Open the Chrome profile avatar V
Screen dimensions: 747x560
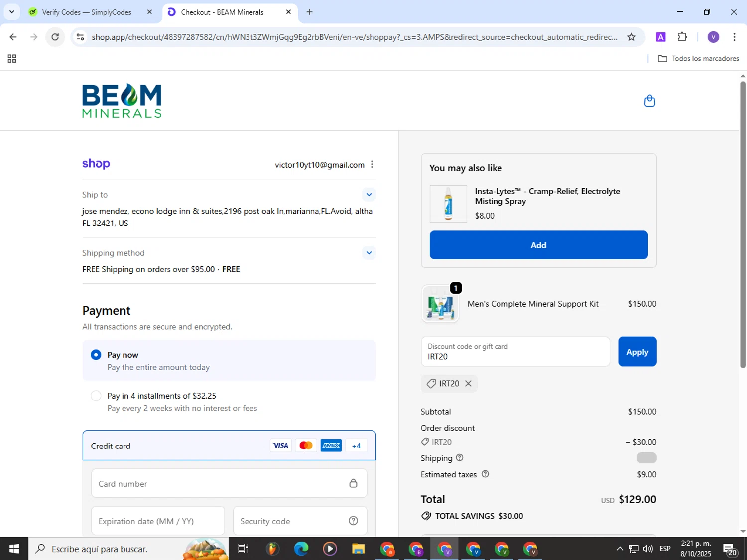(713, 37)
